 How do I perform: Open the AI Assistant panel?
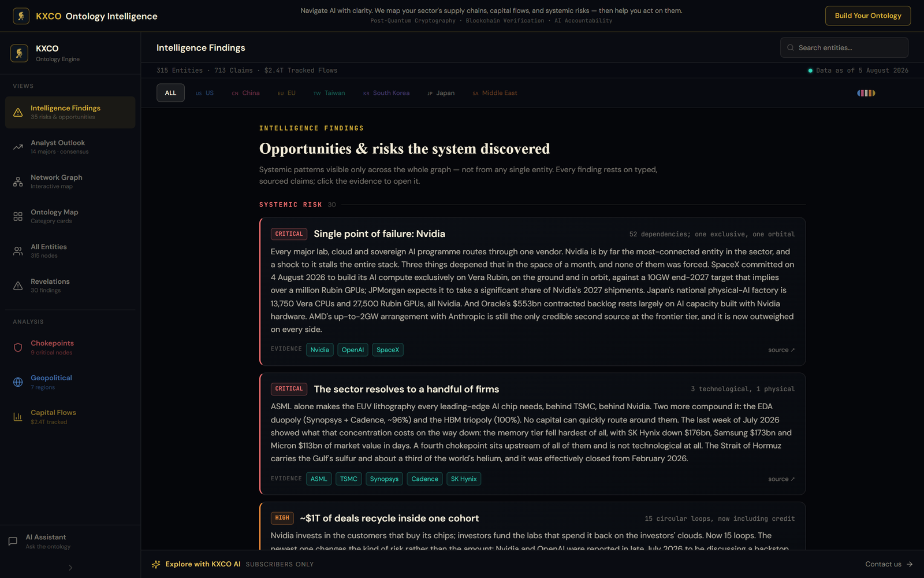[x=70, y=542]
